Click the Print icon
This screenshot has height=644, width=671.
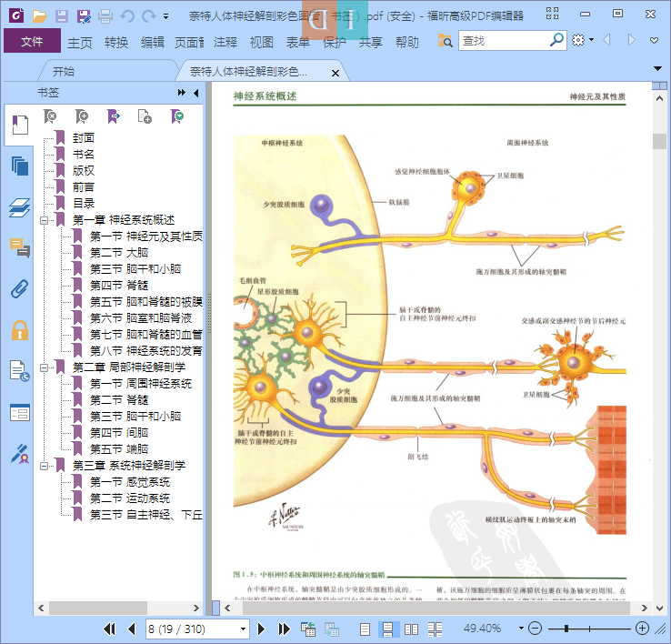pyautogui.click(x=105, y=16)
